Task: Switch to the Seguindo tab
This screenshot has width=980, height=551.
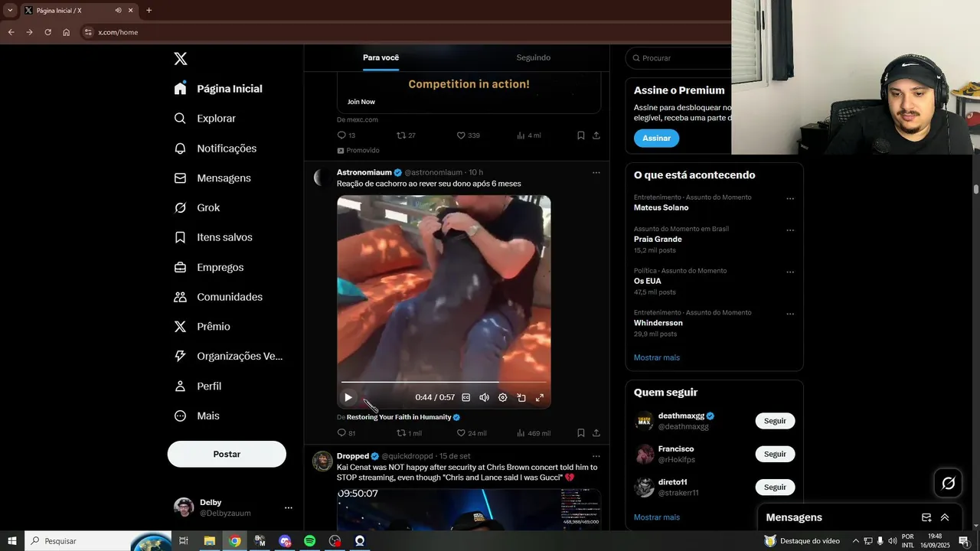Action: [x=533, y=57]
